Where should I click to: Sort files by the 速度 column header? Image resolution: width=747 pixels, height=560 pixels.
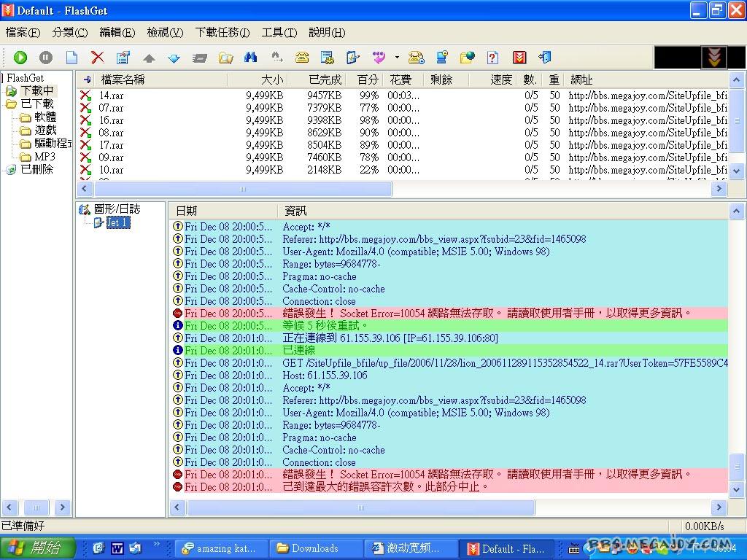[492, 79]
